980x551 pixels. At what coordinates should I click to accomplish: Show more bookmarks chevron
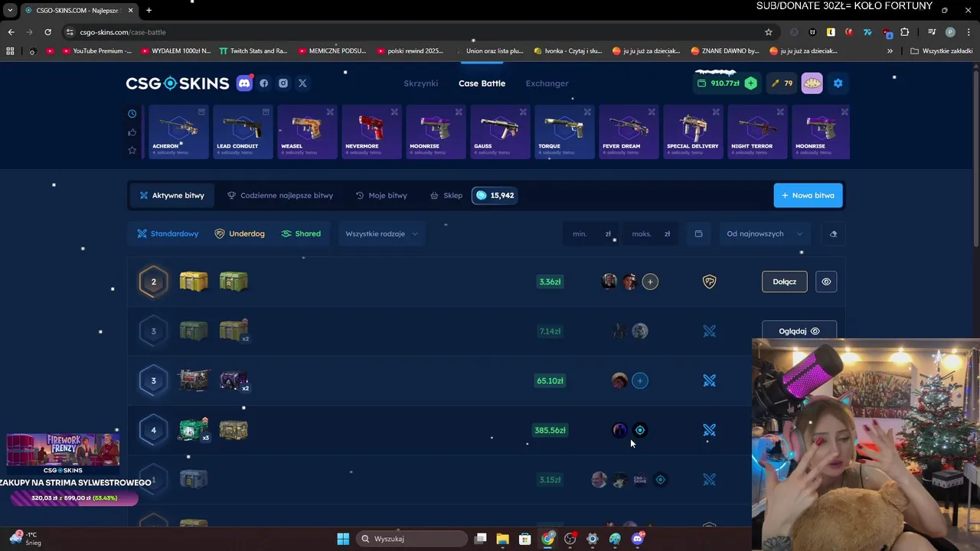click(x=890, y=51)
